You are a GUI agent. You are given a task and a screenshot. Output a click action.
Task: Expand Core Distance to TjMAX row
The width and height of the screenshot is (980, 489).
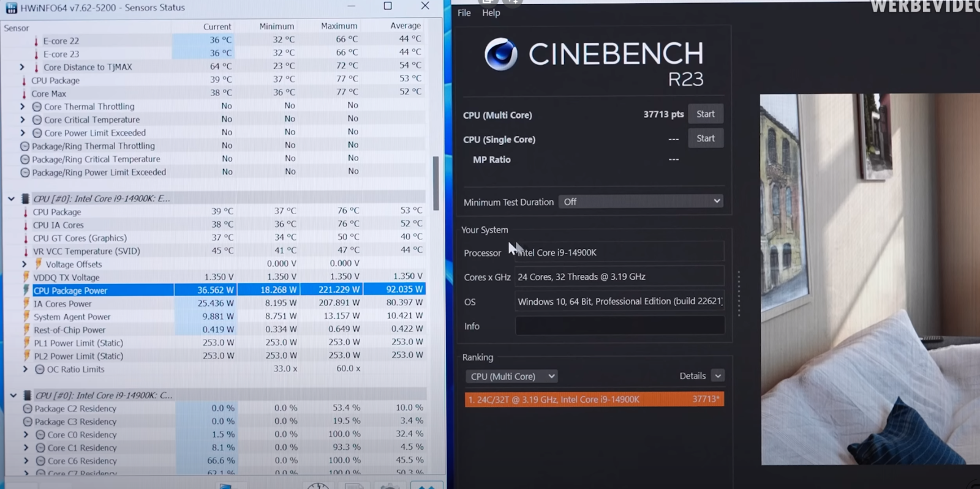click(22, 67)
